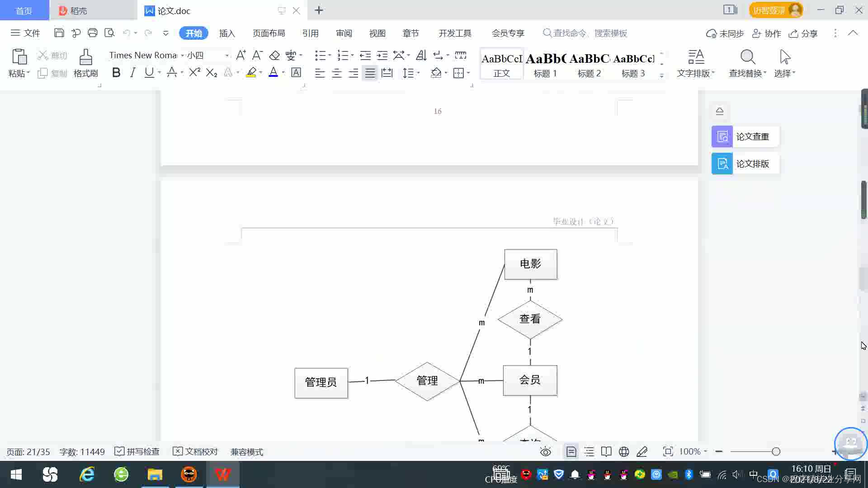Click the paper typesetting (论文排版) button
This screenshot has height=488, width=868.
click(x=745, y=164)
